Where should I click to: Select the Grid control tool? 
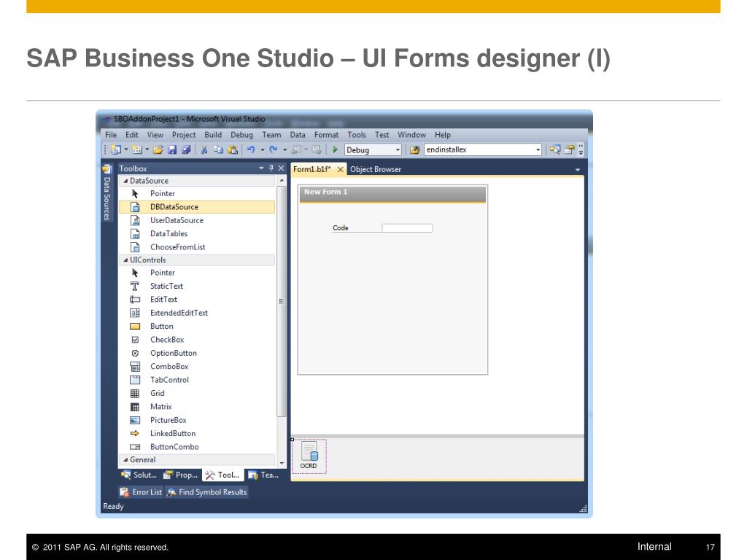pos(197,393)
